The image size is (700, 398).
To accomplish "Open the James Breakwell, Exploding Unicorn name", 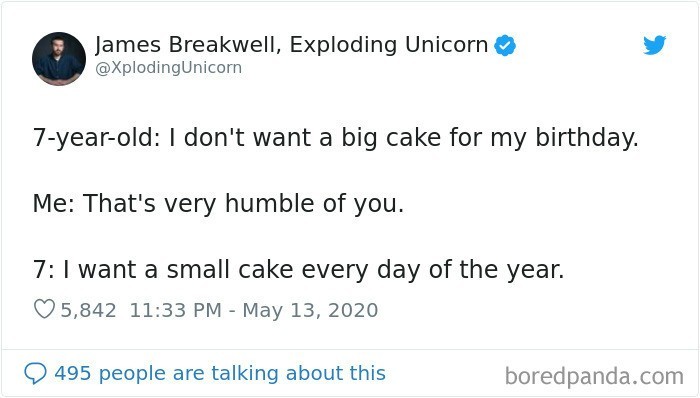I will point(291,45).
